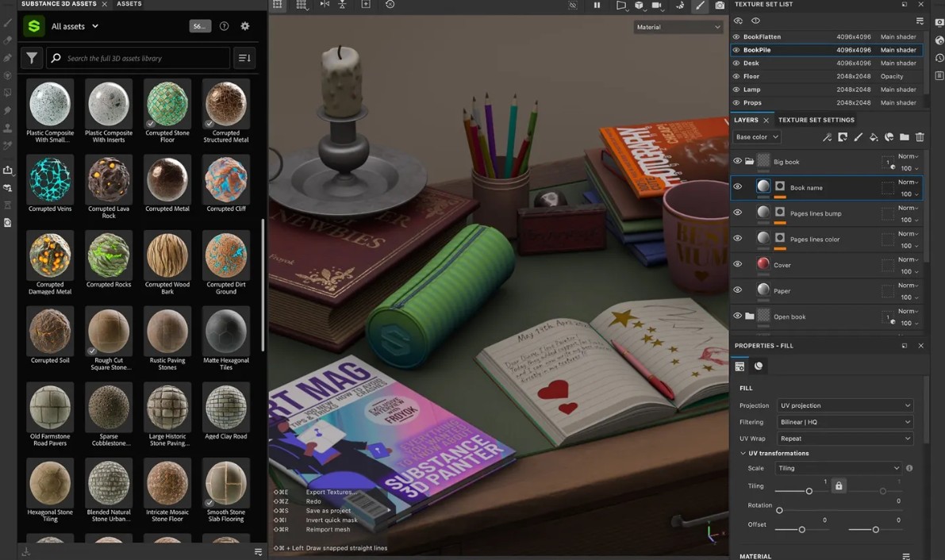
Task: Hide the Pages lines bump layer
Action: (x=737, y=213)
